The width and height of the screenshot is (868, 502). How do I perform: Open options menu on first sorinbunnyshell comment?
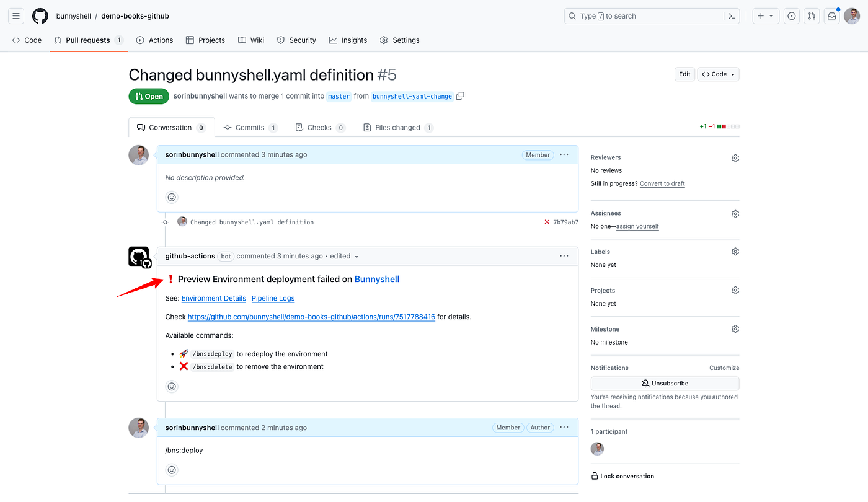pyautogui.click(x=564, y=154)
